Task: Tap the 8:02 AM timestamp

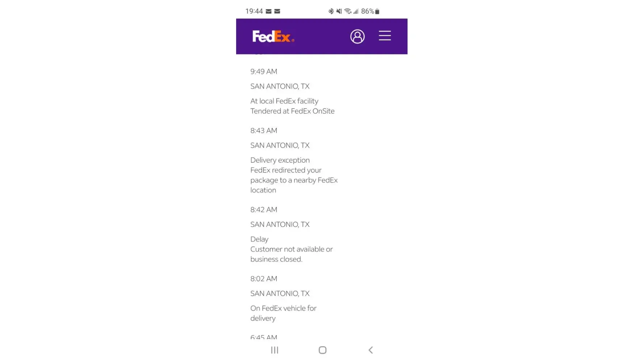Action: (264, 279)
